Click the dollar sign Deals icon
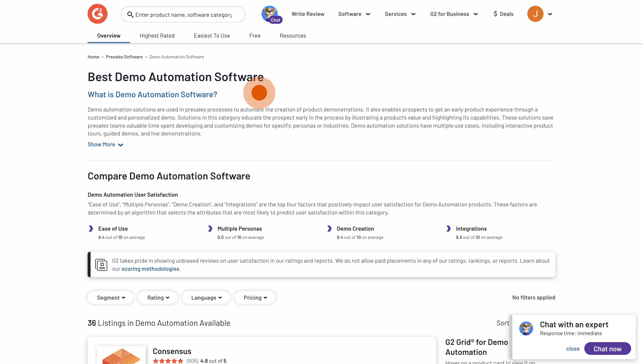This screenshot has width=643, height=364. (x=495, y=14)
